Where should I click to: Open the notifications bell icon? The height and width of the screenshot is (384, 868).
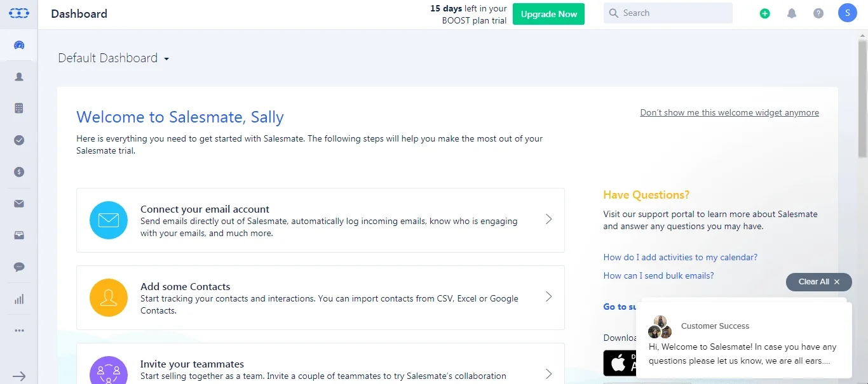pos(792,13)
